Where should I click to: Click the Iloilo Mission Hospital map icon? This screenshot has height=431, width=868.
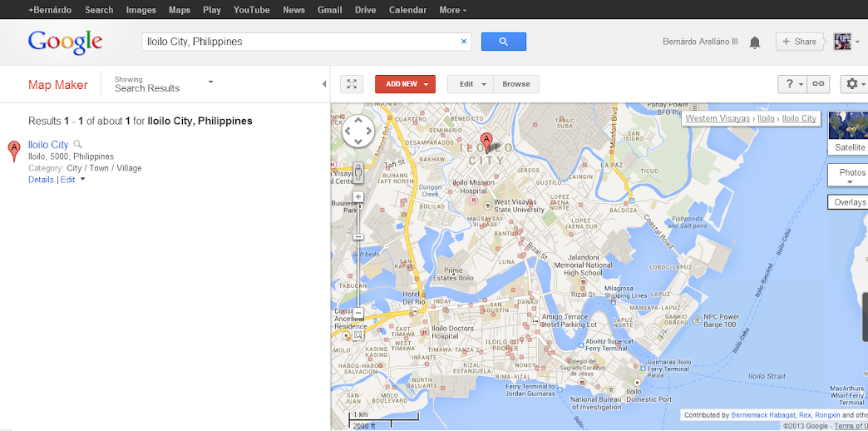pyautogui.click(x=473, y=200)
